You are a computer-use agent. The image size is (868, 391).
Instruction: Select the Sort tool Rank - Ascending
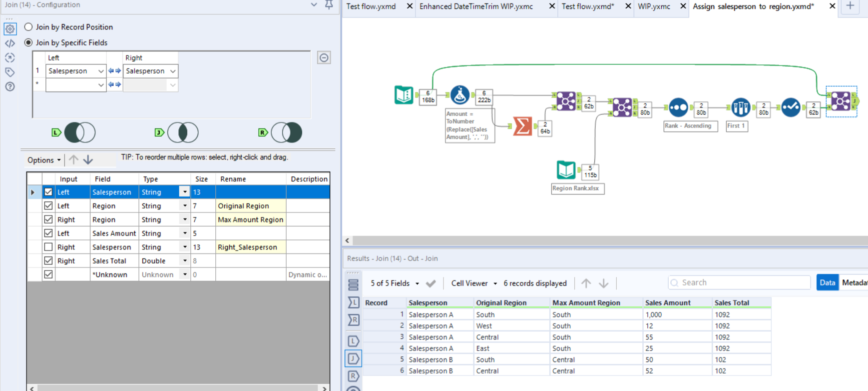(x=678, y=107)
